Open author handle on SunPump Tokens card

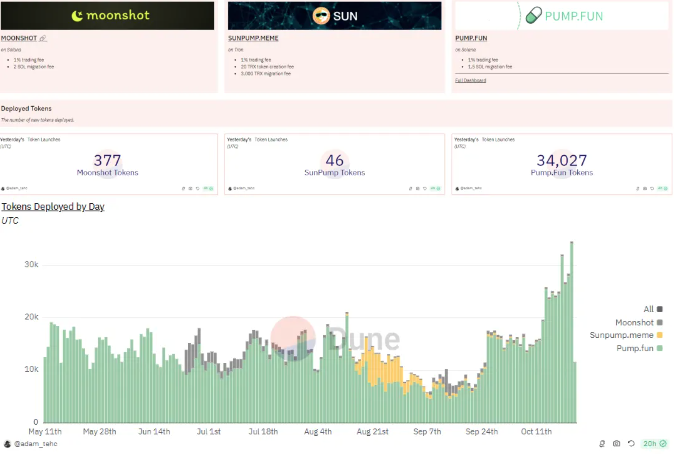point(242,189)
